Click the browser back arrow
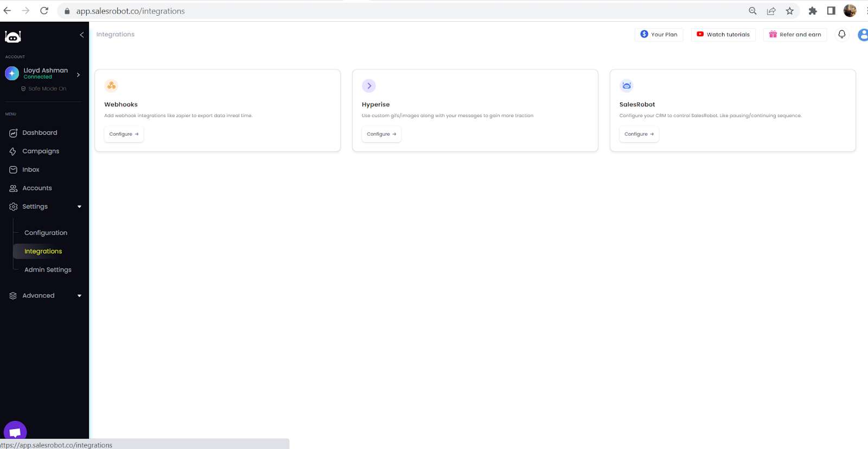 tap(7, 10)
